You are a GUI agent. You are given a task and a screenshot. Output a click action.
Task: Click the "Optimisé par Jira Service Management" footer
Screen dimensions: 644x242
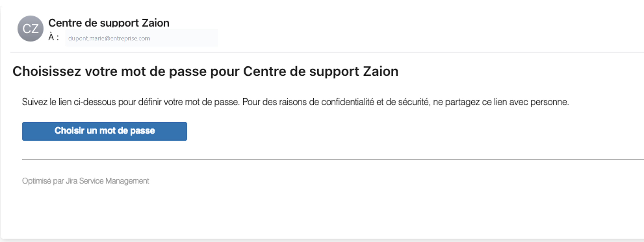85,181
